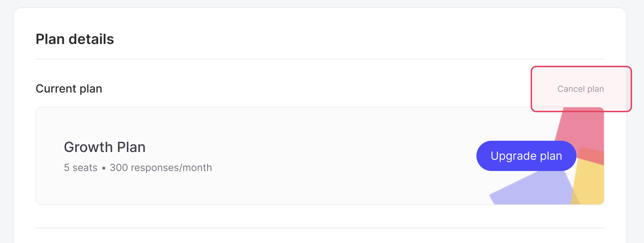This screenshot has width=644, height=243.
Task: Click the red highlight border around Cancel plan
Action: click(581, 67)
